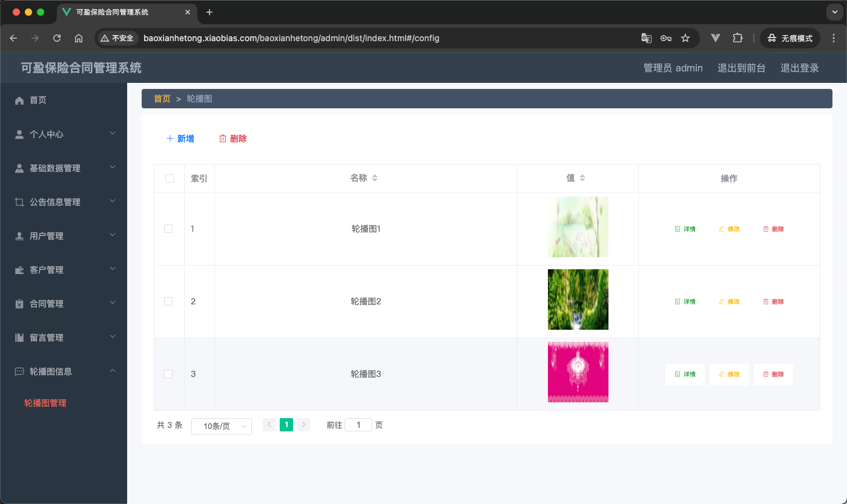Click 删除 for 轮播图1
The height and width of the screenshot is (504, 847).
(x=773, y=229)
